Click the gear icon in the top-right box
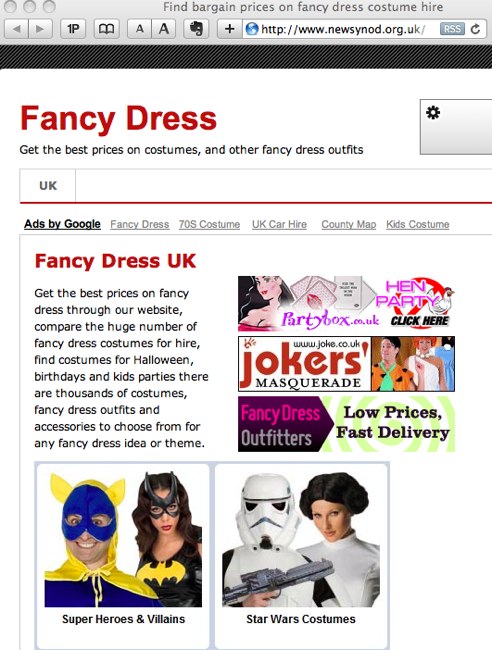Image resolution: width=492 pixels, height=650 pixels. (x=433, y=113)
